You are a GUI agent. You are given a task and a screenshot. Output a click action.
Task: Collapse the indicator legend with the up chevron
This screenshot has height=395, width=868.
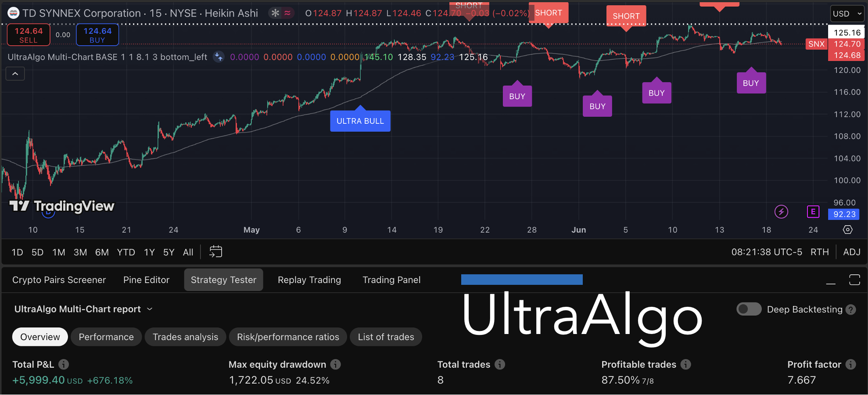[15, 74]
